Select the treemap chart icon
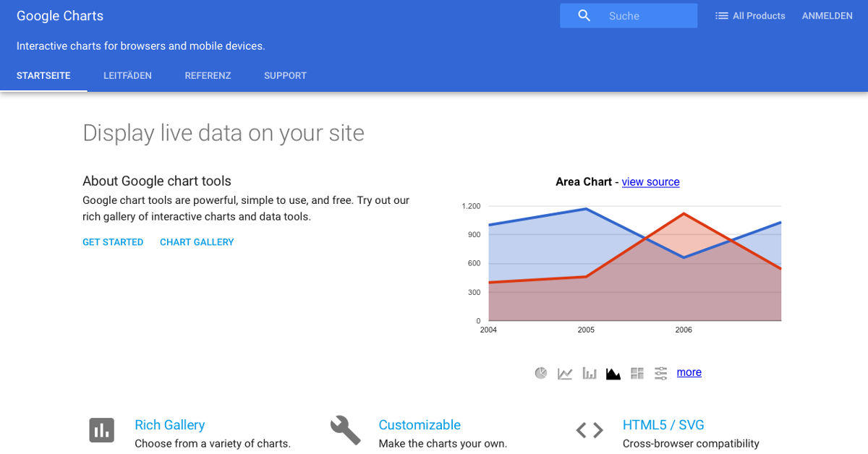 click(637, 373)
